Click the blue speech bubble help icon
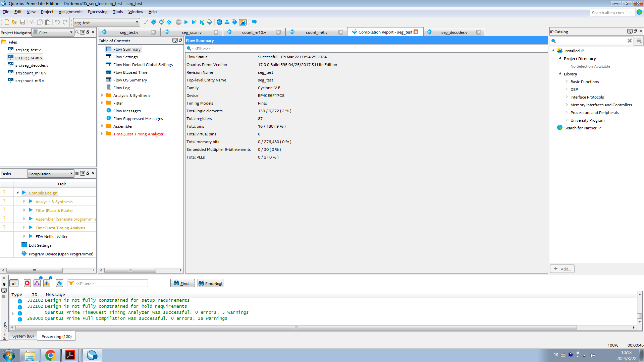This screenshot has height=362, width=644. [x=254, y=22]
